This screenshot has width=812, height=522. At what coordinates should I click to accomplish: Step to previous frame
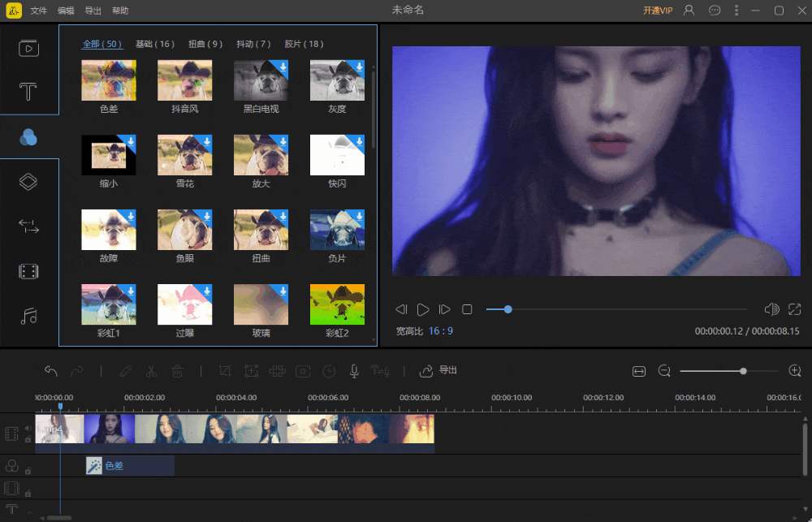point(401,309)
